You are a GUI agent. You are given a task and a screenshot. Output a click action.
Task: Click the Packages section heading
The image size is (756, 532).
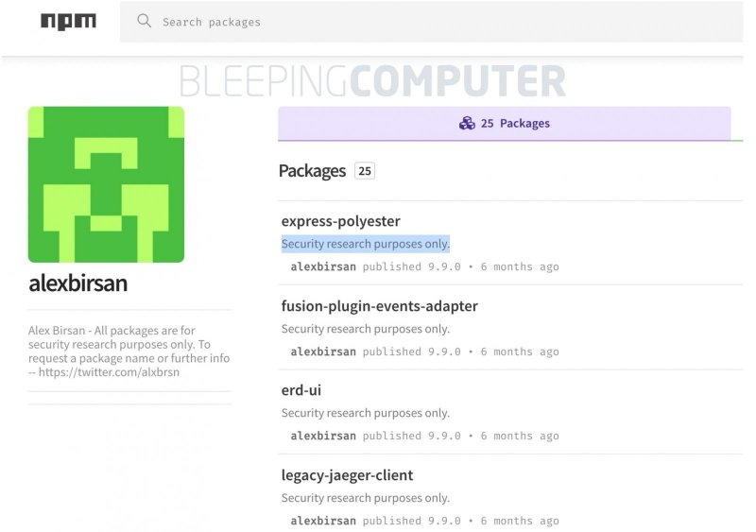(x=312, y=171)
